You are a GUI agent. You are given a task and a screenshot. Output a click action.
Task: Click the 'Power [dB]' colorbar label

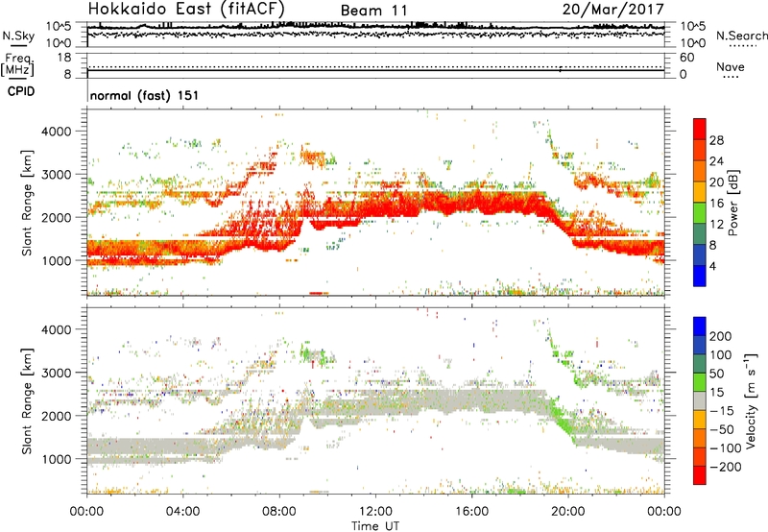pyautogui.click(x=732, y=203)
